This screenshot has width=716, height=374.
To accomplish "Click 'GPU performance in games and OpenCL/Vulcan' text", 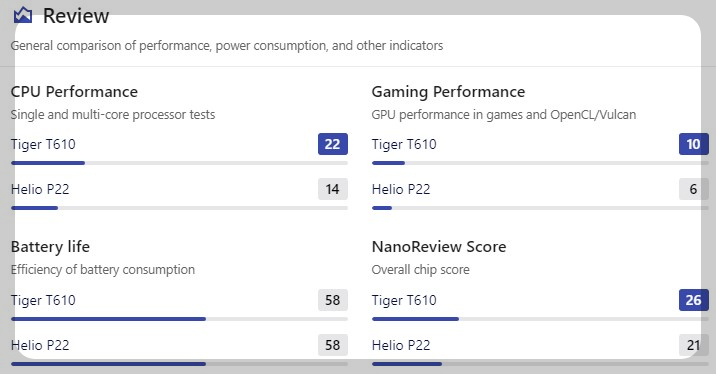I will (504, 115).
